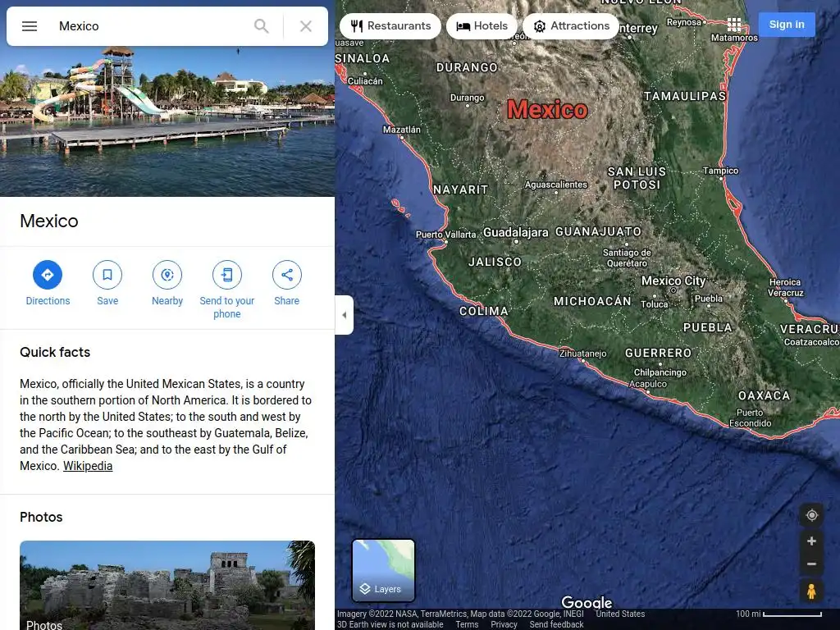The image size is (840, 630).
Task: Collapse the side panel arrow
Action: tap(344, 315)
